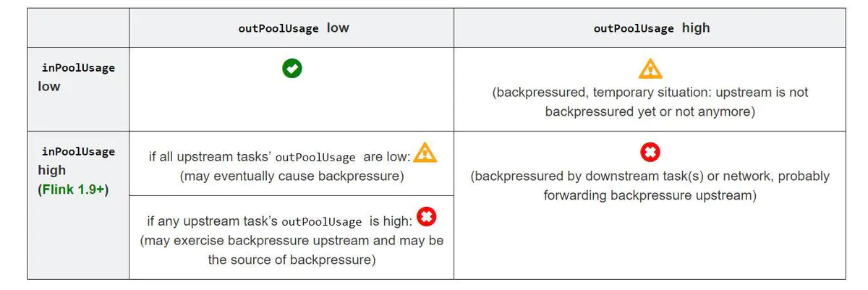Click the warning triangle beside 'are low:'
The width and height of the screenshot is (868, 290).
[x=425, y=153]
